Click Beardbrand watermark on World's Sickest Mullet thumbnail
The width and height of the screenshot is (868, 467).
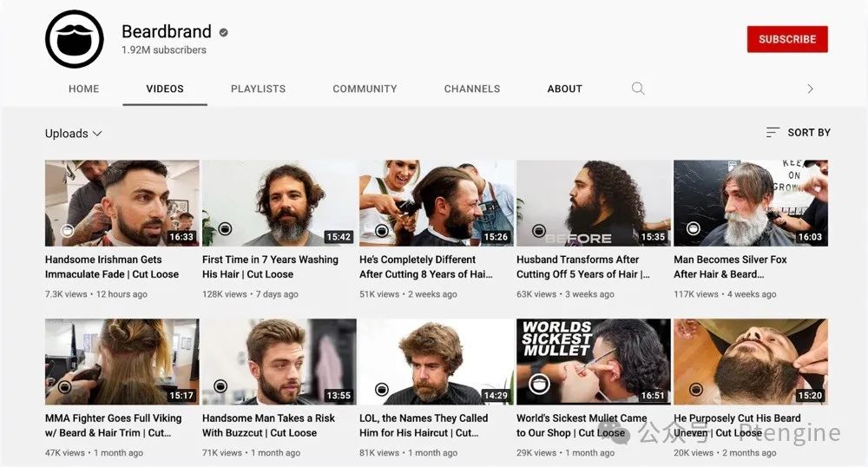tap(539, 385)
